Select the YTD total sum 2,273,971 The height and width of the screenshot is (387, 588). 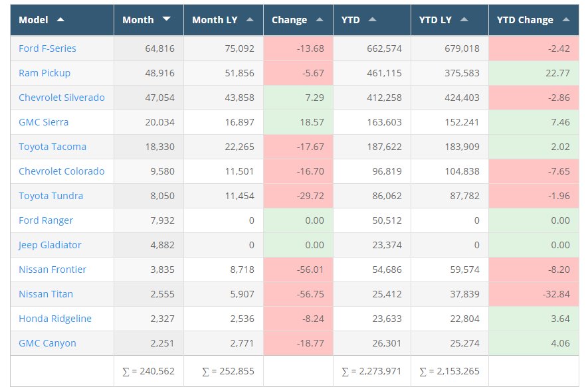coord(371,371)
